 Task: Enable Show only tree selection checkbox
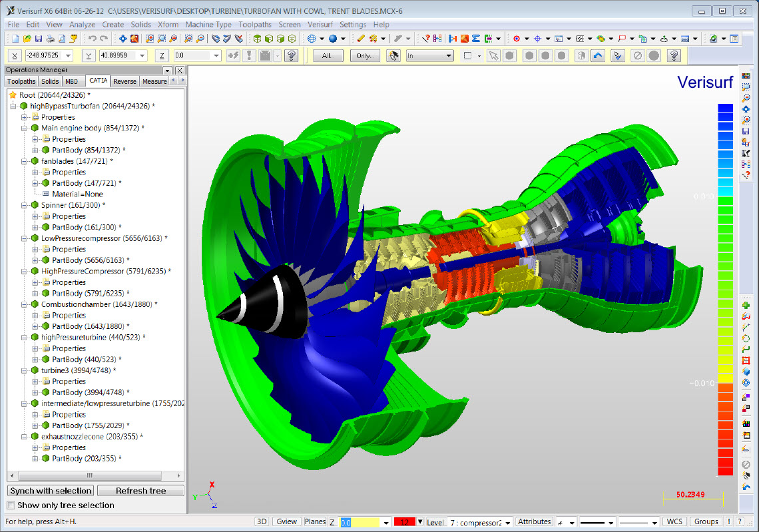coord(11,505)
